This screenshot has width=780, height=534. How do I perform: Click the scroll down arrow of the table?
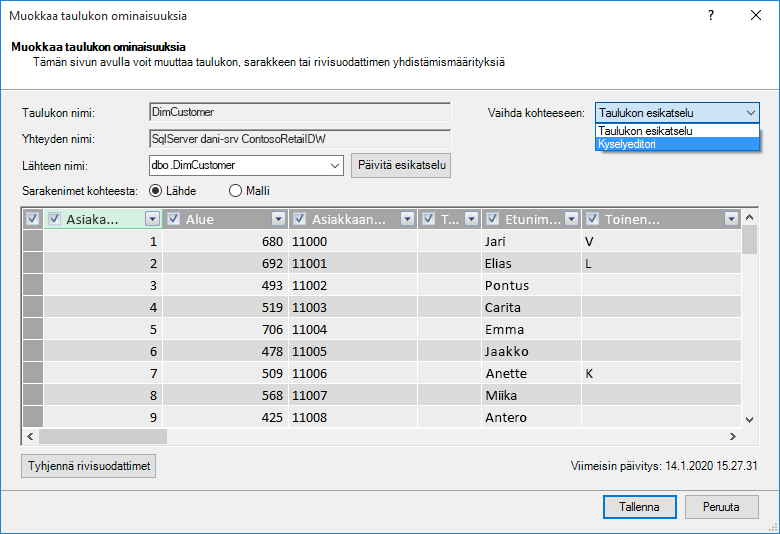coord(750,420)
